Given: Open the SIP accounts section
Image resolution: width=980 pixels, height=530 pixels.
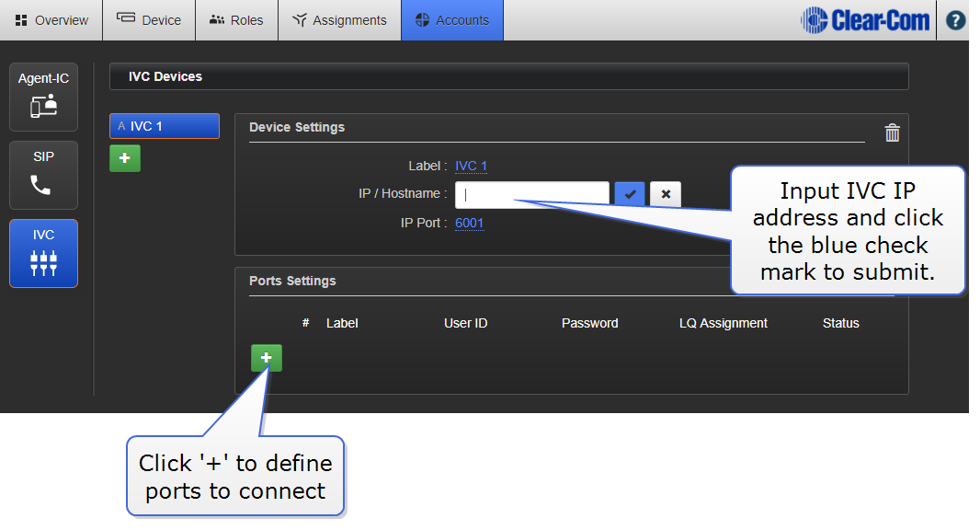Looking at the screenshot, I should click(43, 175).
